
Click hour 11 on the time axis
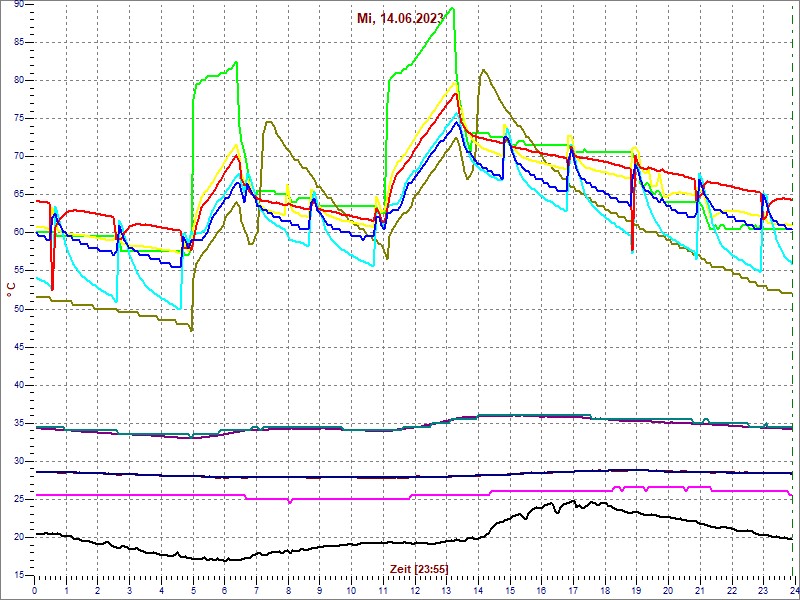[x=383, y=590]
